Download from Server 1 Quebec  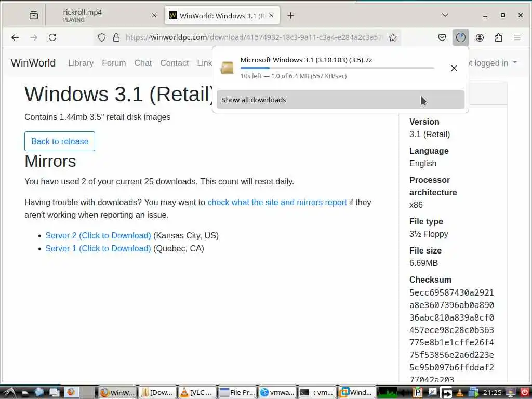tap(98, 249)
